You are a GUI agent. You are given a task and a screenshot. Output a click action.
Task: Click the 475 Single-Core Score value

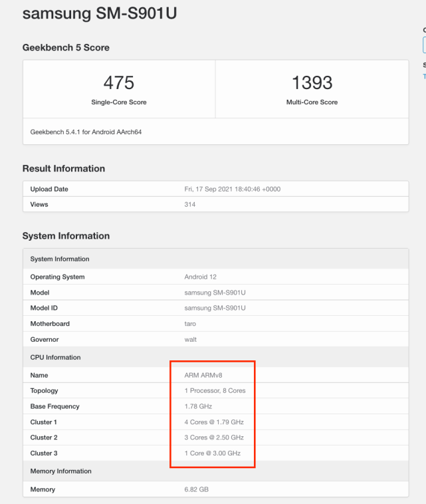click(119, 82)
